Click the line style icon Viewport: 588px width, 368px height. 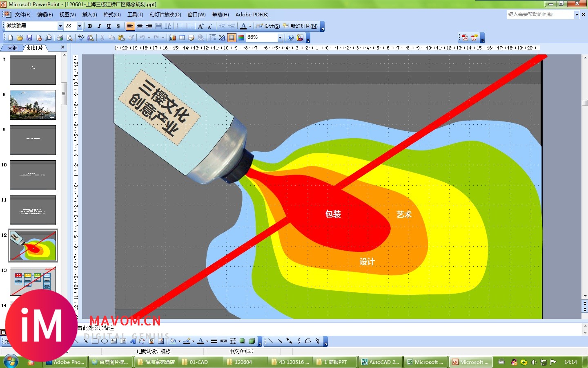click(x=214, y=341)
